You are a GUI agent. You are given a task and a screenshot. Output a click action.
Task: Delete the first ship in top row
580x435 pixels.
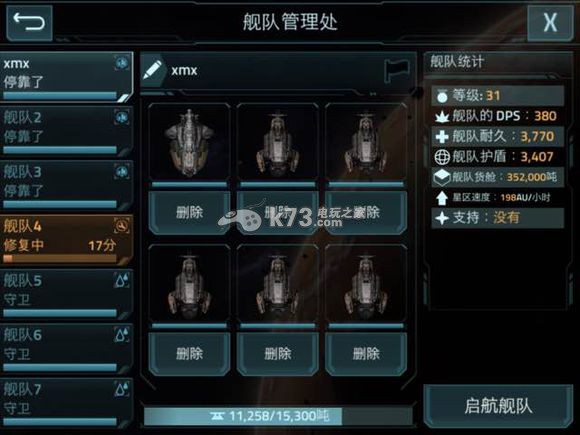tap(189, 212)
